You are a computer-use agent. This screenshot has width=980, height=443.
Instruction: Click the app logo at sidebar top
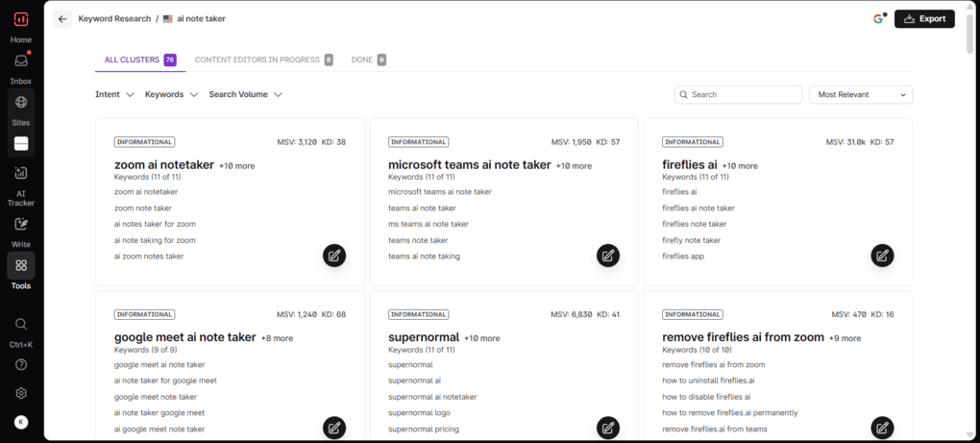coord(20,19)
